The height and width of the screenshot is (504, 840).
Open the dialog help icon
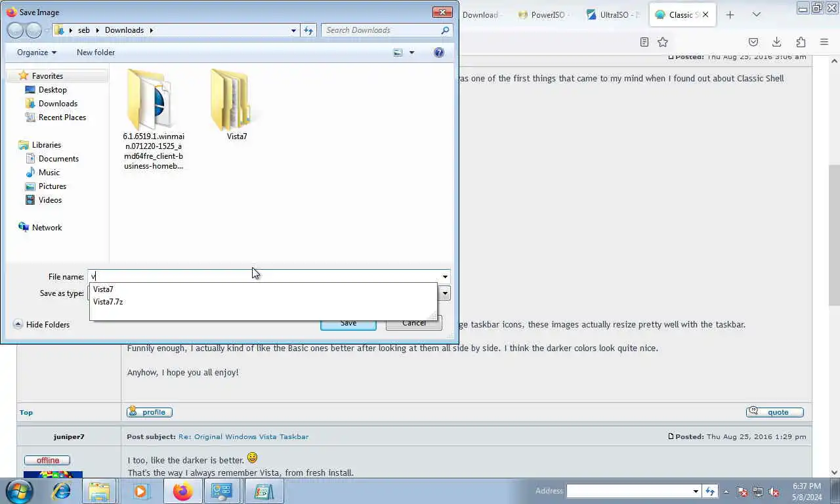(439, 52)
